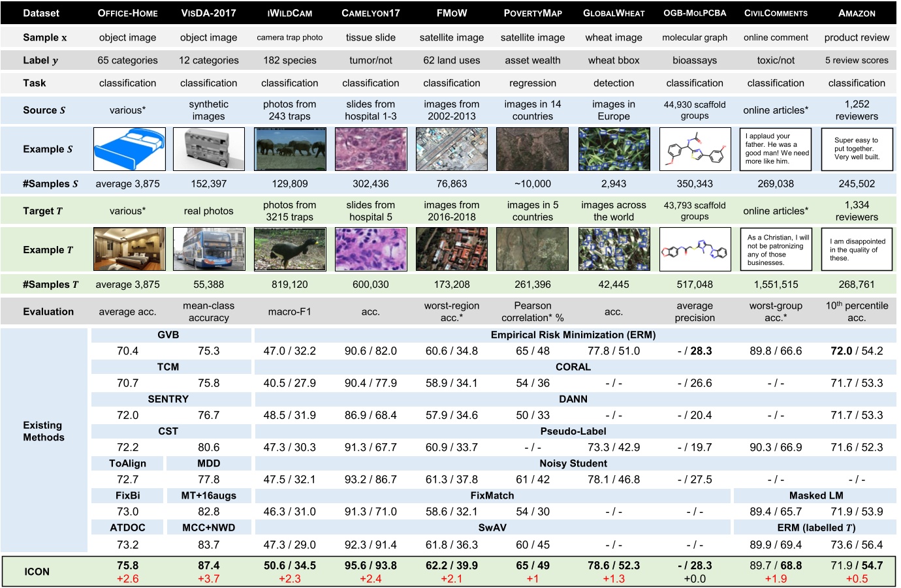Open the elephants camera trap photo
901x588 pixels.
coord(289,149)
